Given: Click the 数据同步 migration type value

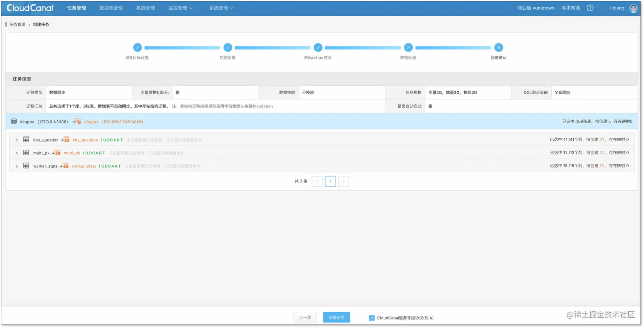Looking at the screenshot, I should [x=57, y=93].
